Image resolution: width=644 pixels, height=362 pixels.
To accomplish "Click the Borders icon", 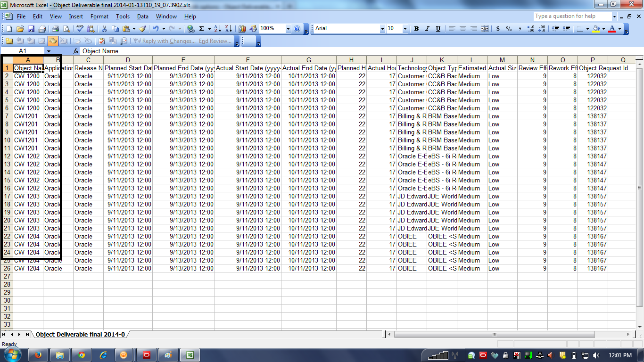I will (x=580, y=29).
